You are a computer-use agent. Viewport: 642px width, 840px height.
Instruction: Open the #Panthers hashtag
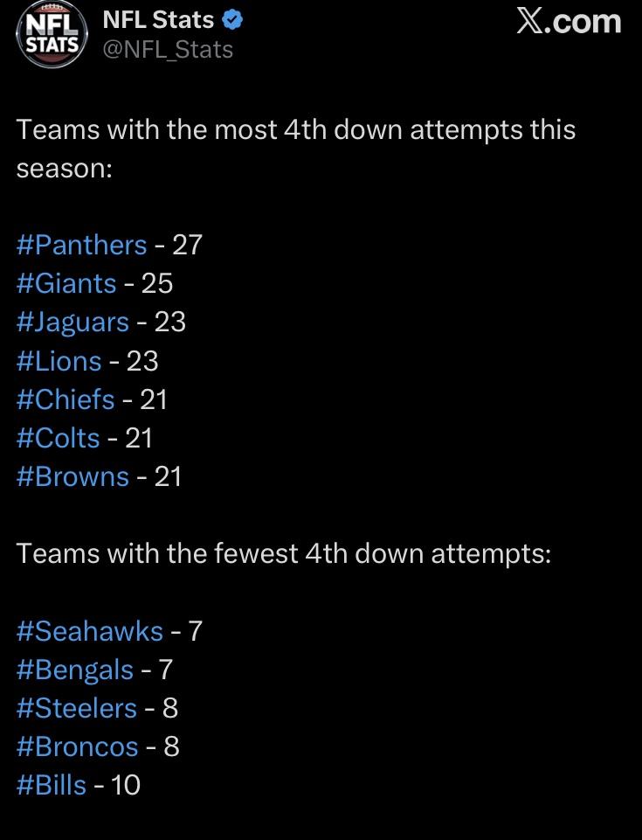81,245
